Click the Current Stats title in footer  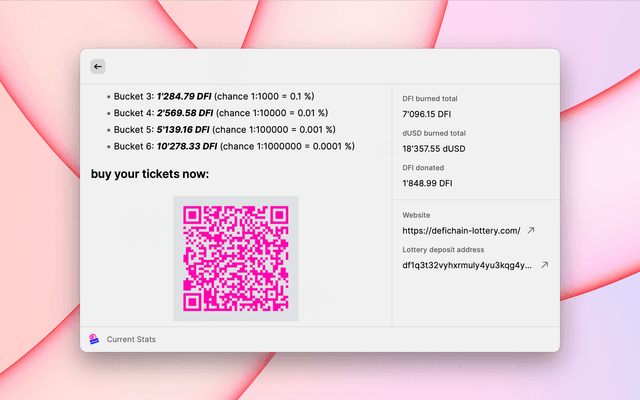click(x=131, y=340)
